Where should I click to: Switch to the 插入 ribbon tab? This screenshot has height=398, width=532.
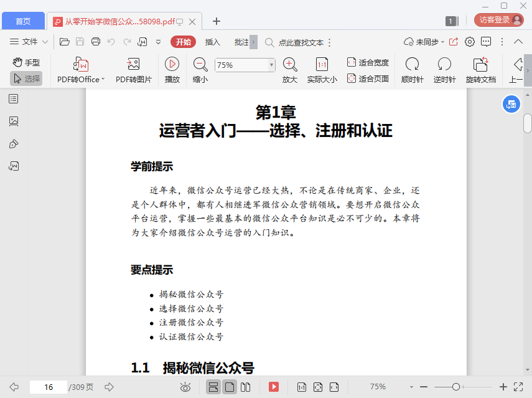[x=213, y=42]
